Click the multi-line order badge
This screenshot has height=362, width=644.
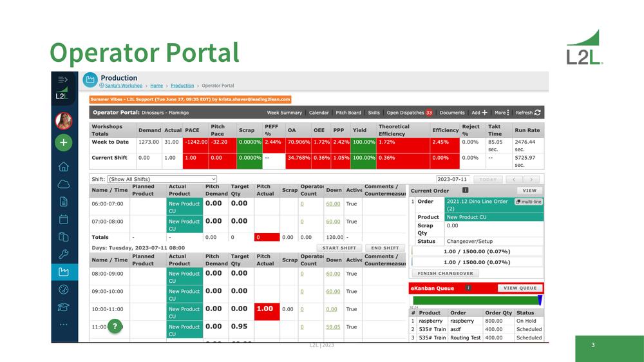pyautogui.click(x=529, y=202)
